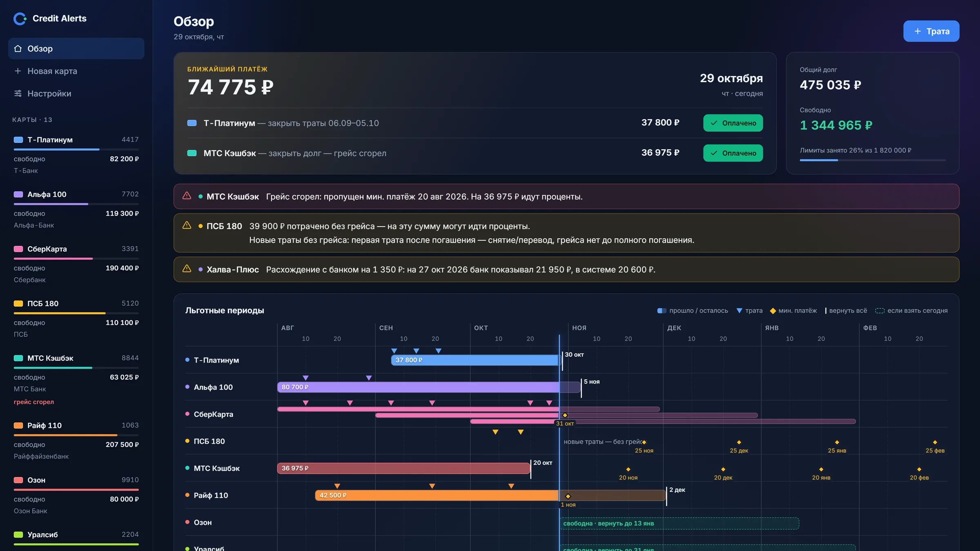Open the Обзор home icon
Image resolution: width=980 pixels, height=551 pixels.
pyautogui.click(x=18, y=49)
